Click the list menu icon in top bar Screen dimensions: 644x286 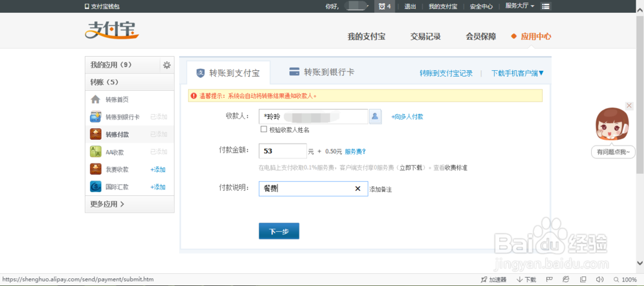[546, 6]
